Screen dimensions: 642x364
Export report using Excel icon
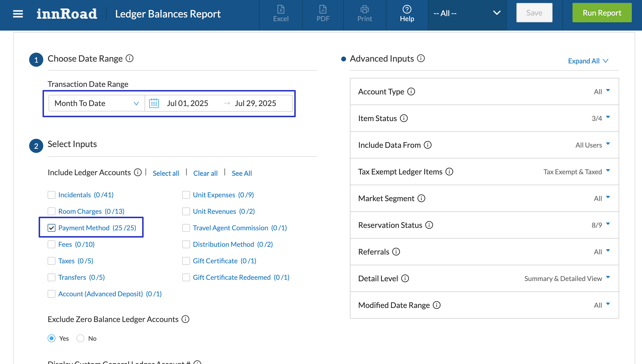point(281,14)
